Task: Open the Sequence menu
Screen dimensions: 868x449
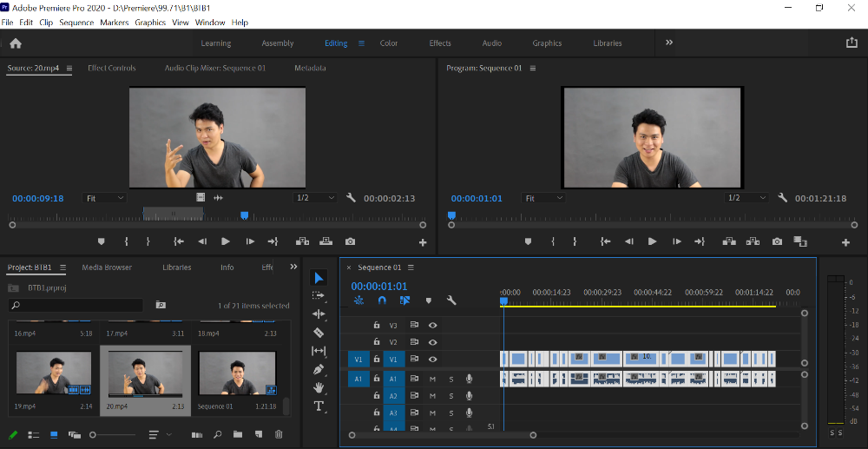Action: [76, 23]
